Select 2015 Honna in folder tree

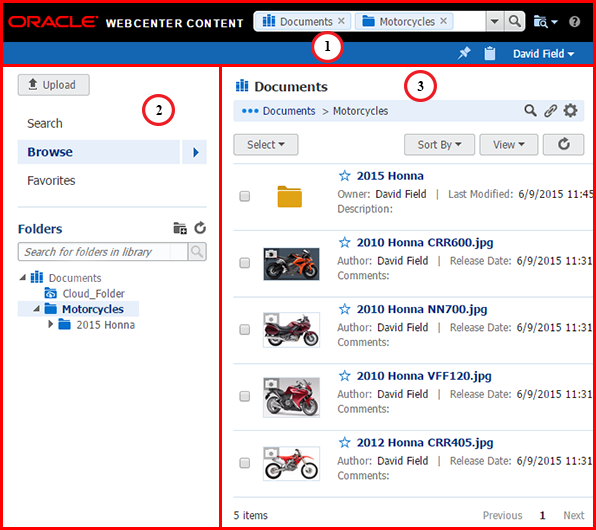pyautogui.click(x=97, y=325)
